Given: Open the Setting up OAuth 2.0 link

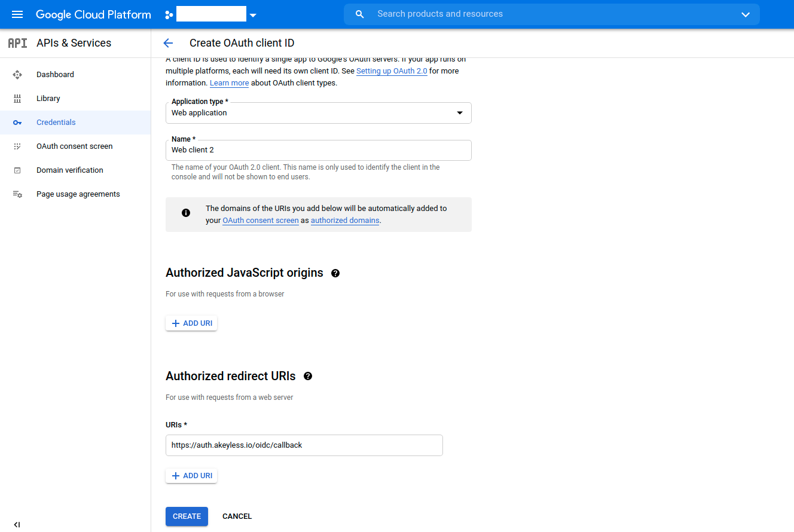Looking at the screenshot, I should pos(392,71).
